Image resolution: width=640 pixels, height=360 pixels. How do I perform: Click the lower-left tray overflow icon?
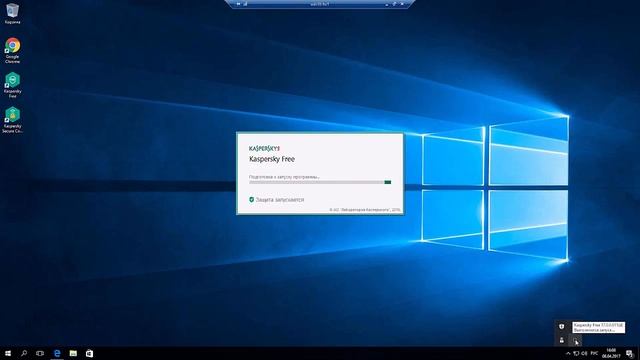tap(562, 340)
